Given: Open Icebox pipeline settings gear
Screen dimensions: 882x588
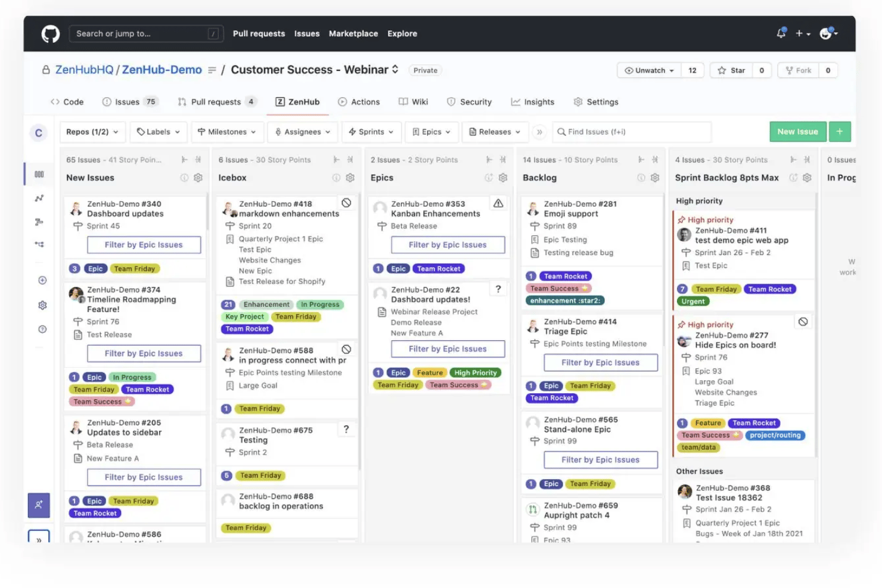Looking at the screenshot, I should (350, 178).
